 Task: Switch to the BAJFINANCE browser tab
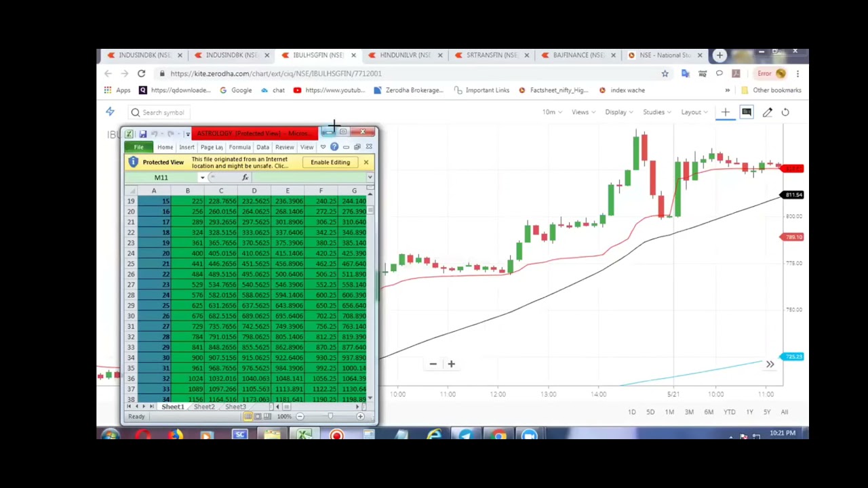578,55
